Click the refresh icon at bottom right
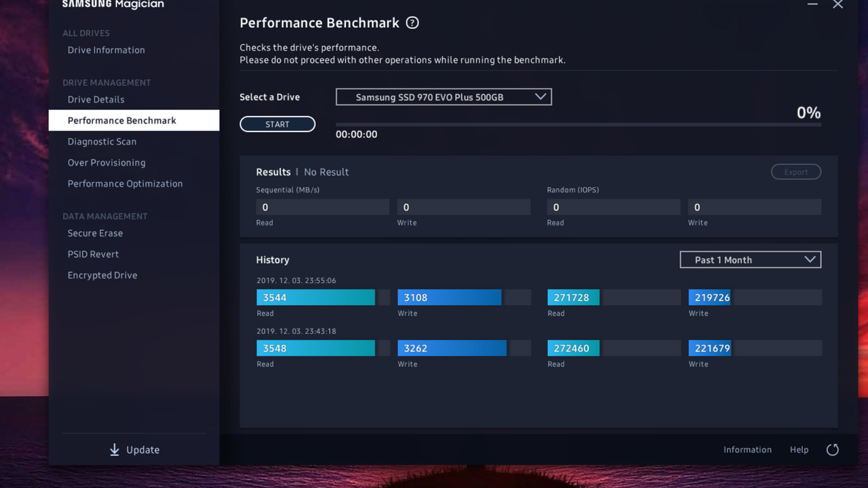The width and height of the screenshot is (868, 488). pyautogui.click(x=833, y=449)
